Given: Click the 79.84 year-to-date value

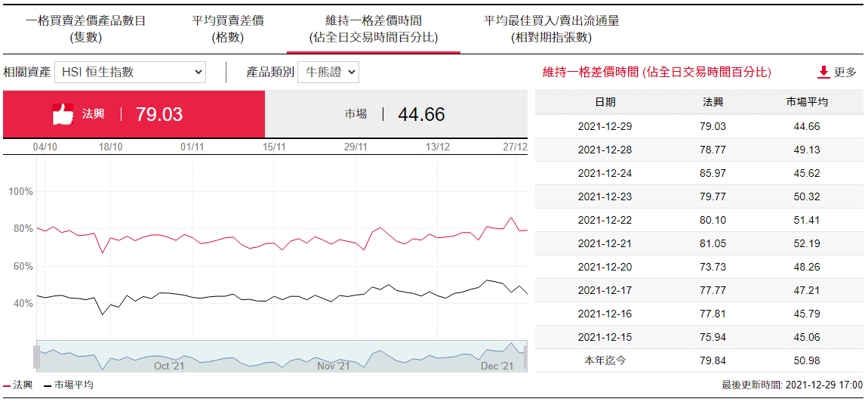Looking at the screenshot, I should click(x=713, y=360).
